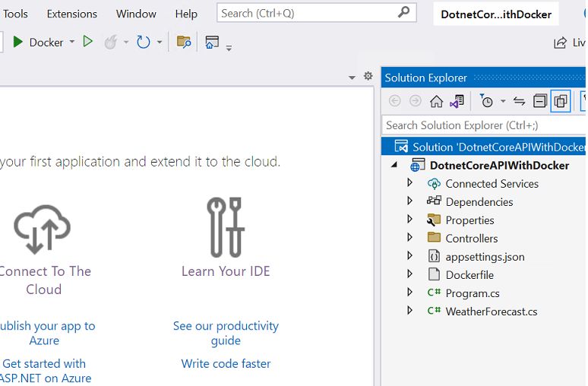Open the Pending Changes Filter dropdown arrow

pyautogui.click(x=503, y=101)
